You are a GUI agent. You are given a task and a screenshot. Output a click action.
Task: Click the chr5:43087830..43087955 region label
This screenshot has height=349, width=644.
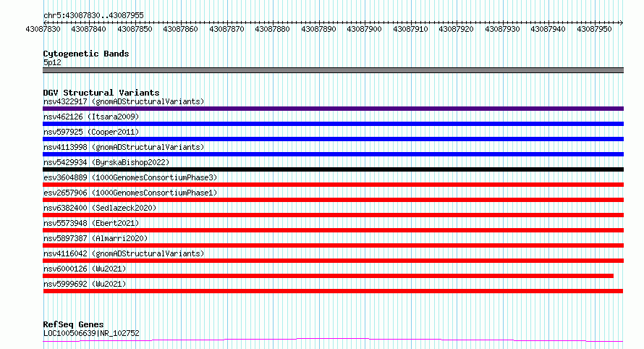coord(93,15)
